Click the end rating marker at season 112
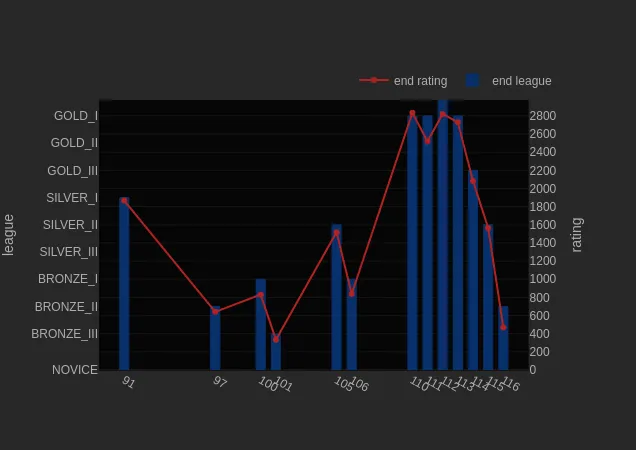The height and width of the screenshot is (450, 636). pyautogui.click(x=443, y=114)
